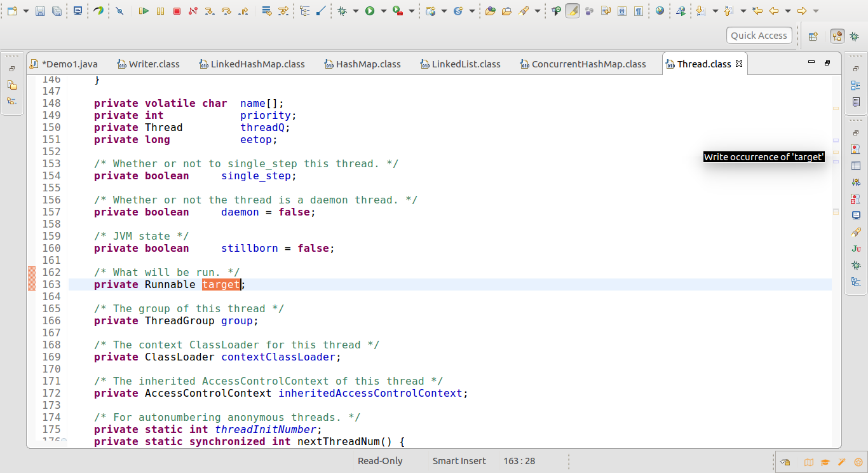
Task: Close the Thread.class tab
Action: pyautogui.click(x=739, y=64)
